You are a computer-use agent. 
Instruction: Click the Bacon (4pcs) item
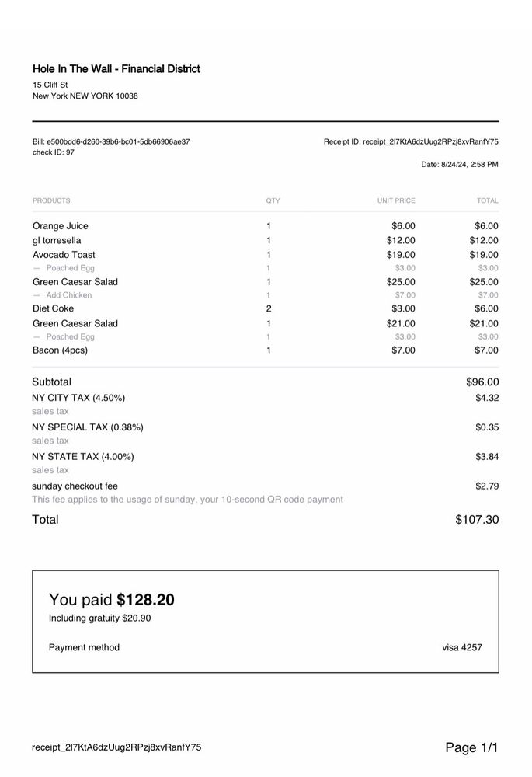(60, 350)
